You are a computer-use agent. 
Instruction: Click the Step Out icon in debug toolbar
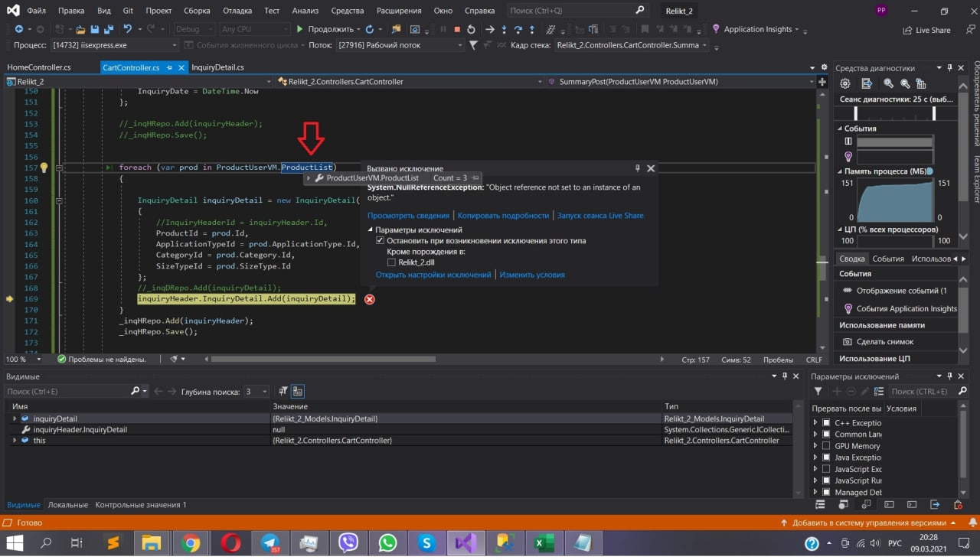pyautogui.click(x=533, y=29)
